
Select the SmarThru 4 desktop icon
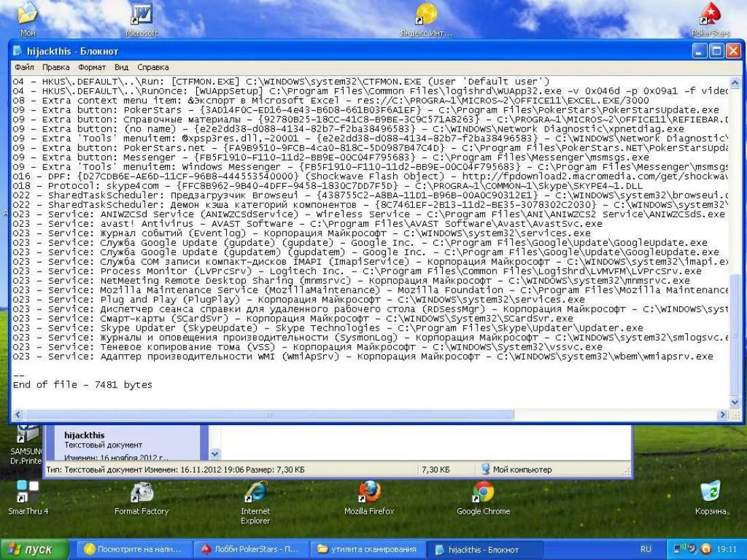tap(28, 498)
